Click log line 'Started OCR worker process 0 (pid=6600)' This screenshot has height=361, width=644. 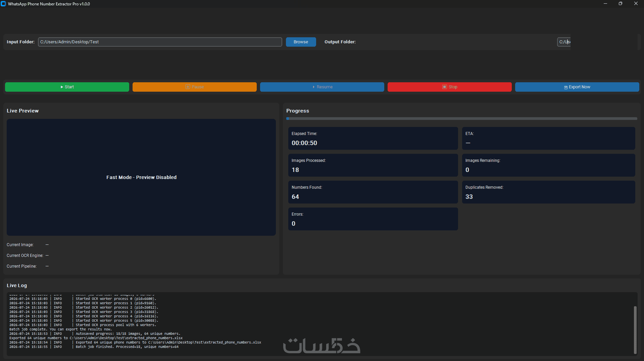click(83, 299)
